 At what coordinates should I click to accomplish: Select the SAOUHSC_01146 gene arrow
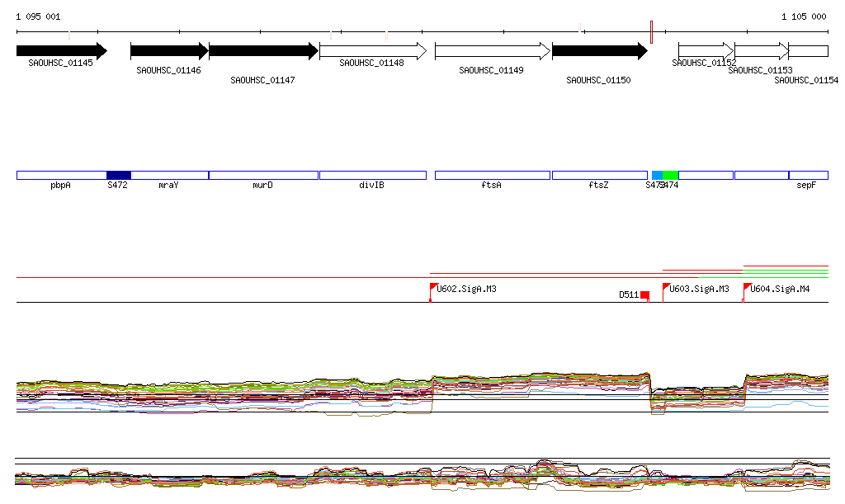click(170, 51)
